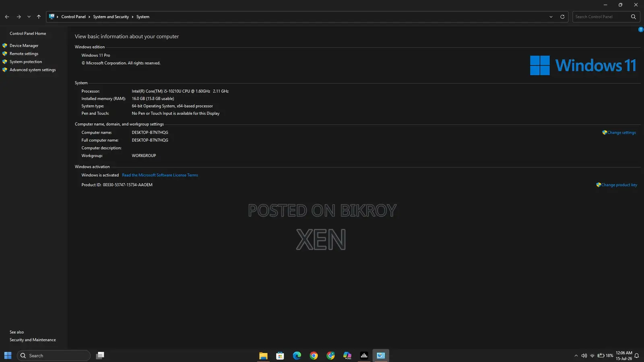Launch Microsoft Edge from the taskbar

[x=297, y=356]
